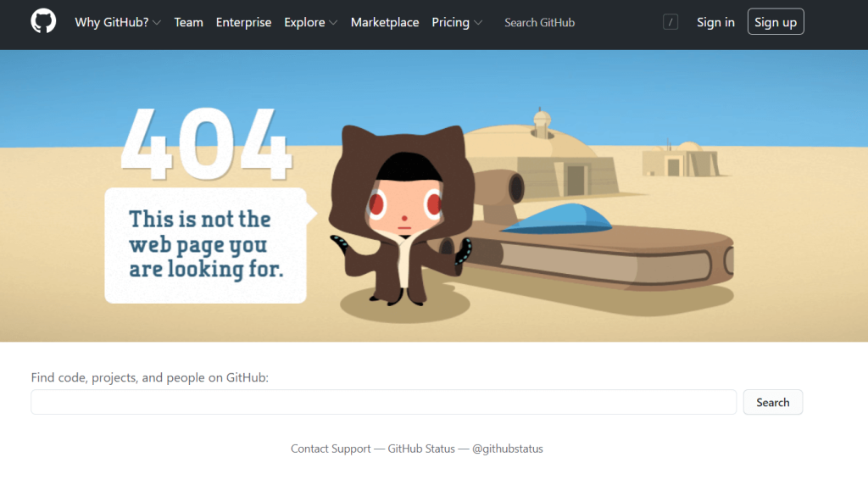
Task: Open the Enterprise nav item
Action: (243, 23)
